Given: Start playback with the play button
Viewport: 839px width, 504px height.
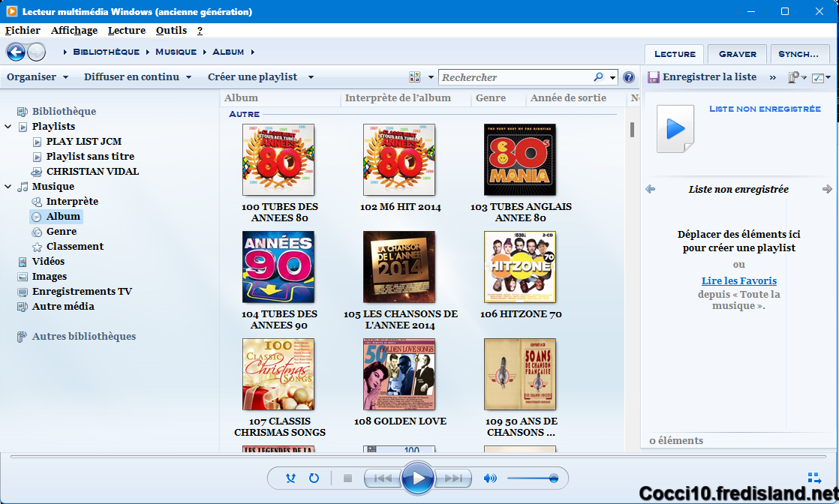Looking at the screenshot, I should click(418, 478).
